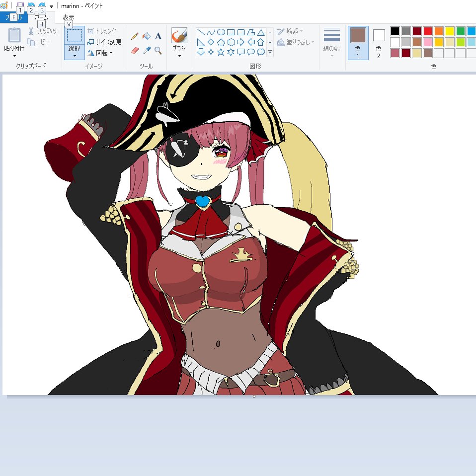476x476 pixels.
Task: Select the Magnifier tool
Action: [x=158, y=50]
